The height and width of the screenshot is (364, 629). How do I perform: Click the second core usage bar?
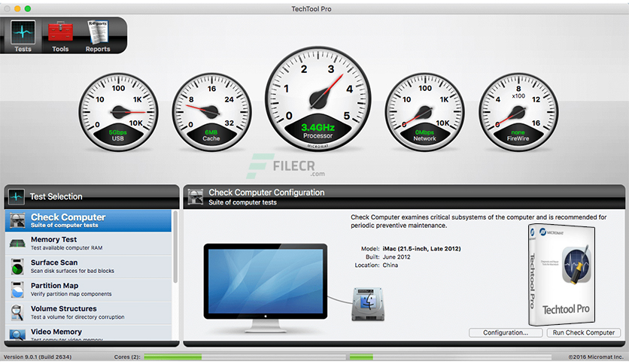451,356
